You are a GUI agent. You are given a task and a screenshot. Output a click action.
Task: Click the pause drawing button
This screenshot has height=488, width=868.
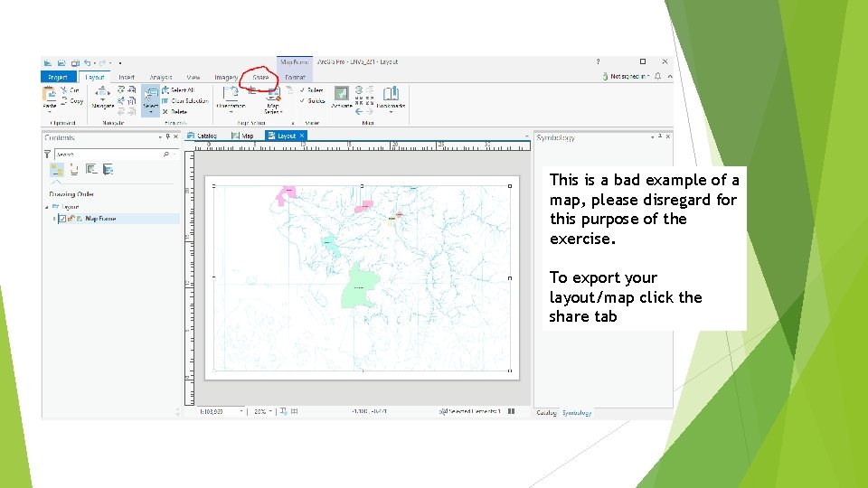point(511,411)
